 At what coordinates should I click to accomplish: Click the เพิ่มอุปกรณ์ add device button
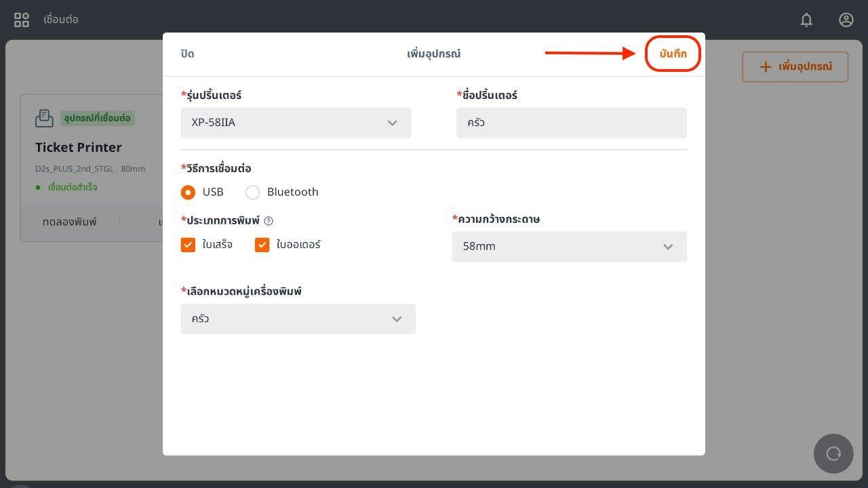pos(795,67)
